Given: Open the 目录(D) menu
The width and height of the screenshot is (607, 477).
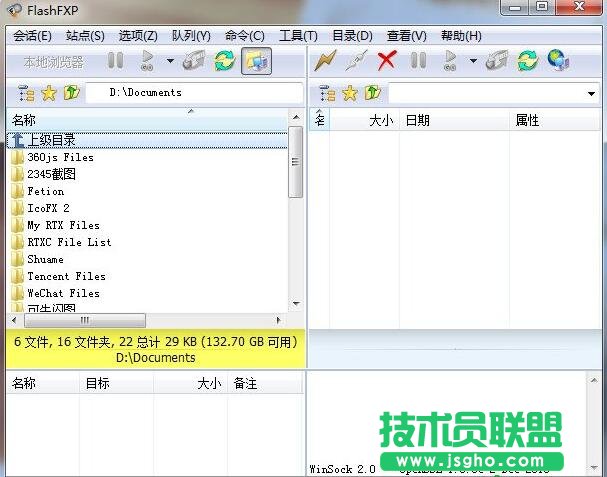Looking at the screenshot, I should 353,36.
